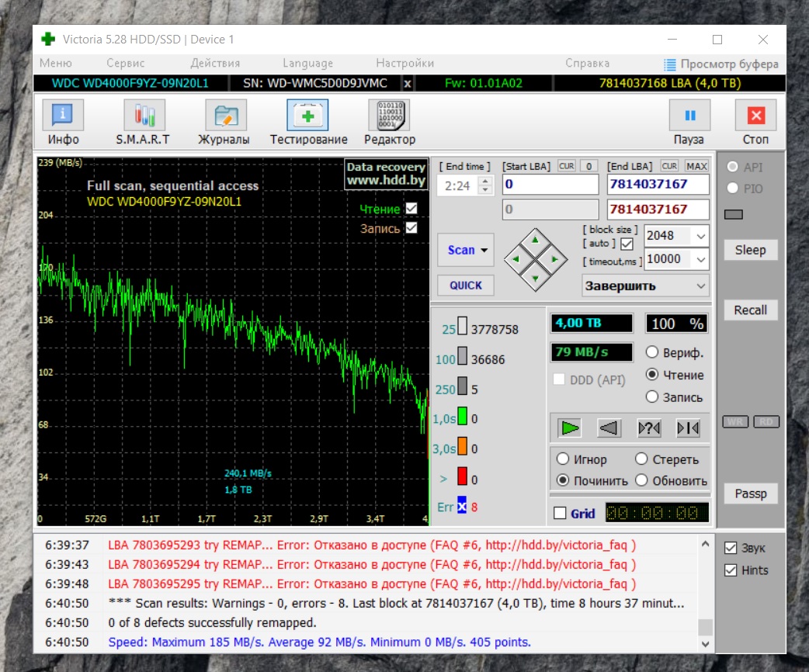The width and height of the screenshot is (809, 672).
Task: Enable the Grid checkbox
Action: coord(560,514)
